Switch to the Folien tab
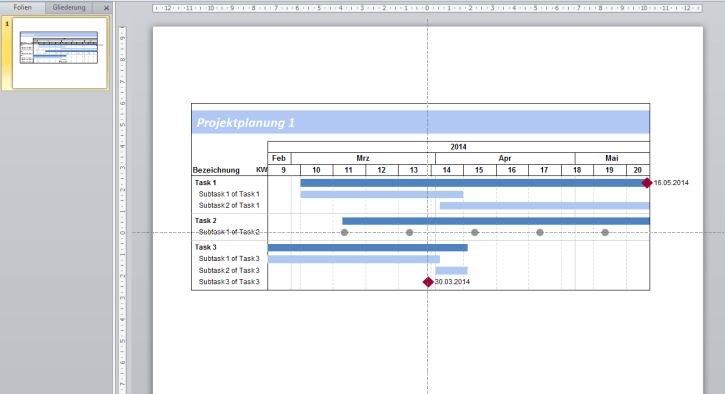The image size is (725, 394). (x=22, y=7)
